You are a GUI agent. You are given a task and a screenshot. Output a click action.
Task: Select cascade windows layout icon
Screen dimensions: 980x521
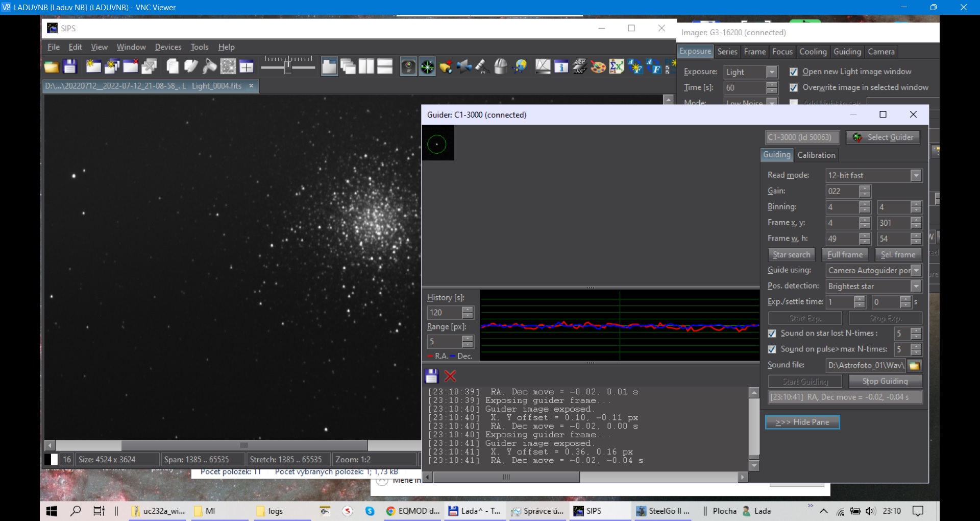pyautogui.click(x=348, y=66)
